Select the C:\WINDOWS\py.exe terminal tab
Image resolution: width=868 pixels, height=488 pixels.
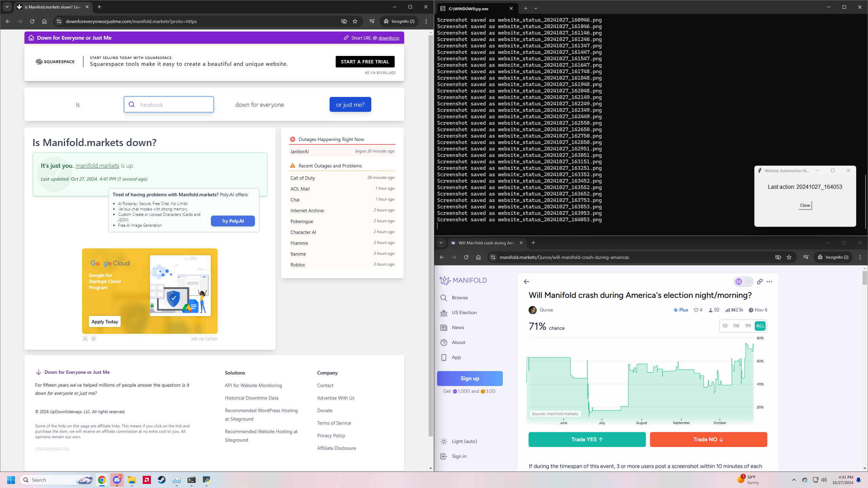click(477, 8)
